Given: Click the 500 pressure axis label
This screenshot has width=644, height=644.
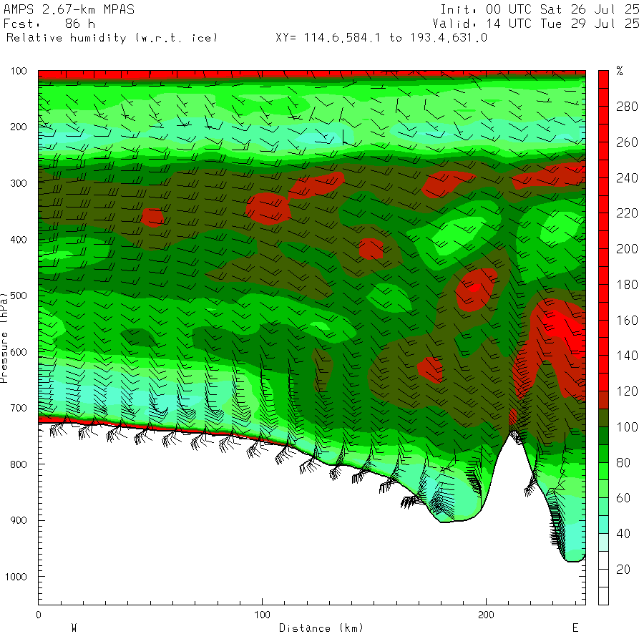Looking at the screenshot, I should (x=19, y=296).
